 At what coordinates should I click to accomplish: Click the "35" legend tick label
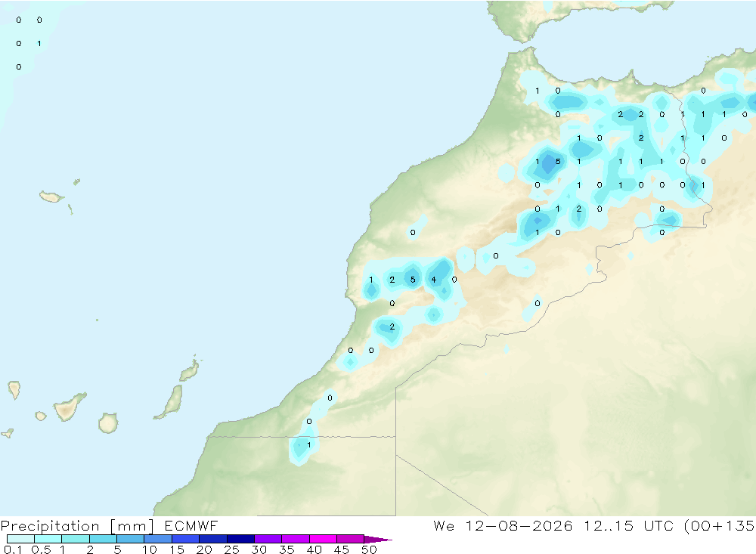287,549
